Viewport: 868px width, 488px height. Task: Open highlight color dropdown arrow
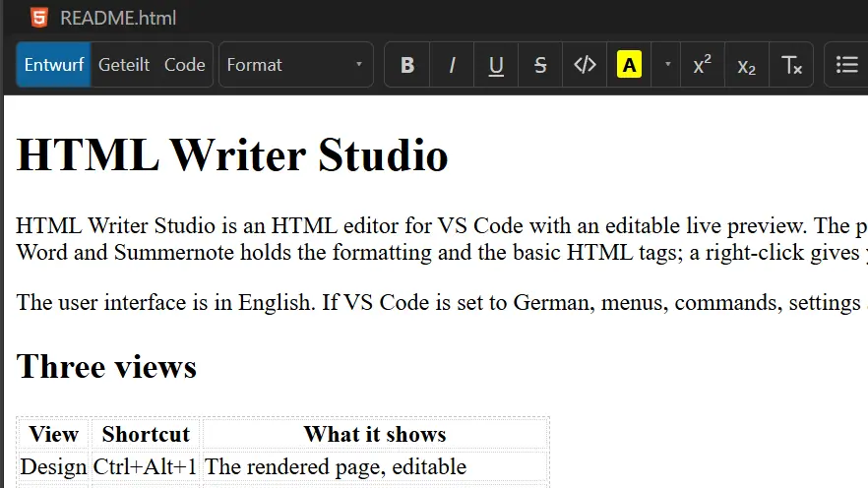pyautogui.click(x=667, y=65)
